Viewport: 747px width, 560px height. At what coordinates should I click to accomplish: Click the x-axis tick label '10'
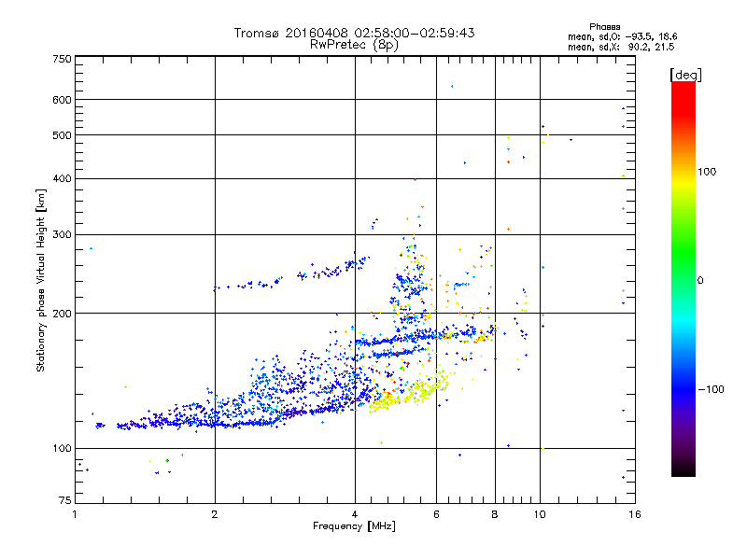click(540, 514)
